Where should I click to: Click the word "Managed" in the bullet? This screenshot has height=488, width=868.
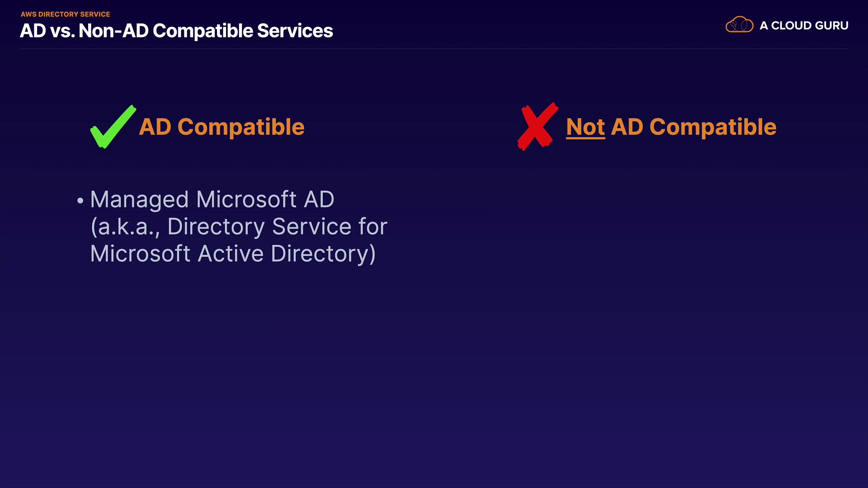[139, 199]
